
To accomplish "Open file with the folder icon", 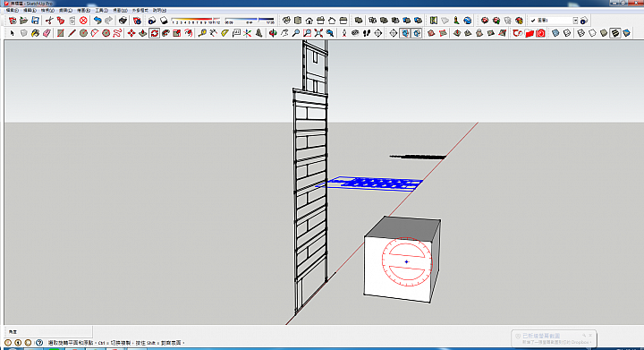I will pos(24,20).
